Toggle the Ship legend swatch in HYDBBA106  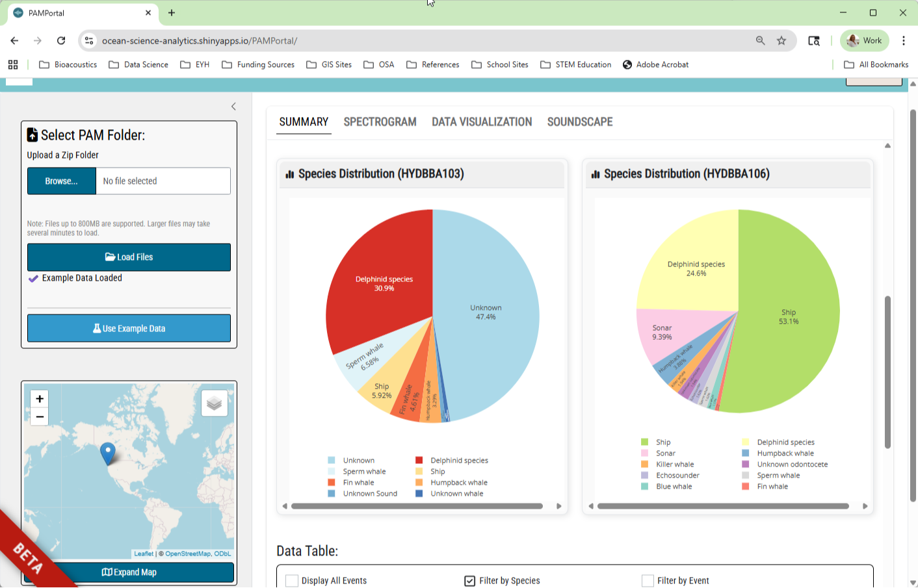pos(645,442)
